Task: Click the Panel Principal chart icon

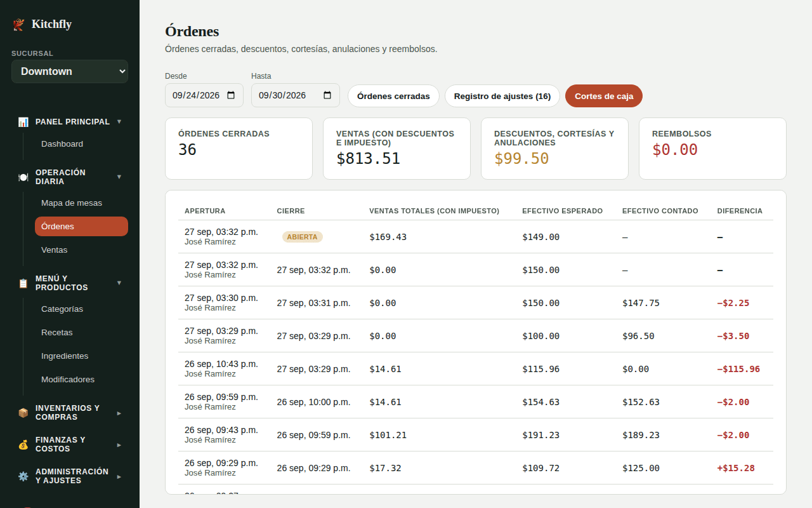Action: click(23, 122)
